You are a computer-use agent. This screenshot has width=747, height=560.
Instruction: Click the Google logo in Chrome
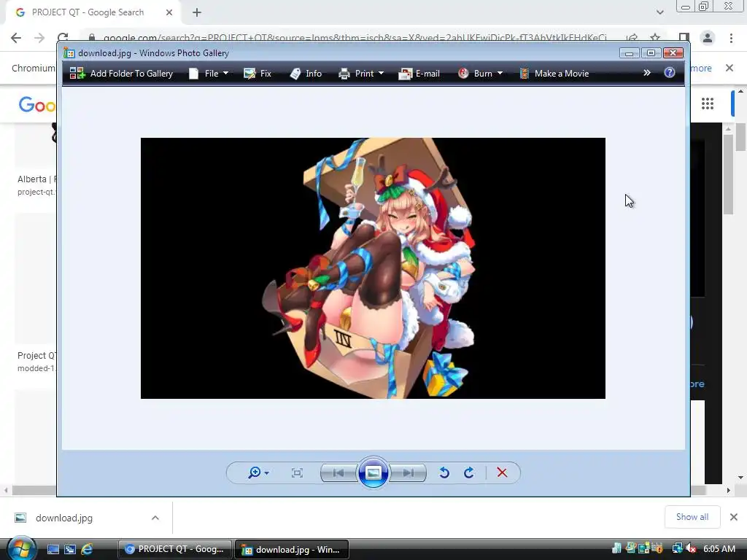coord(37,104)
